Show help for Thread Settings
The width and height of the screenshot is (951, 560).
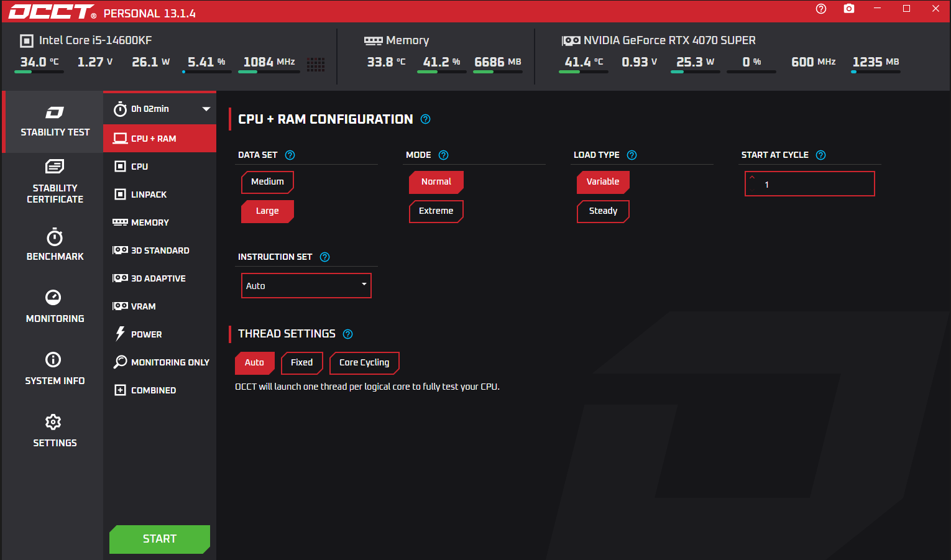pos(348,334)
